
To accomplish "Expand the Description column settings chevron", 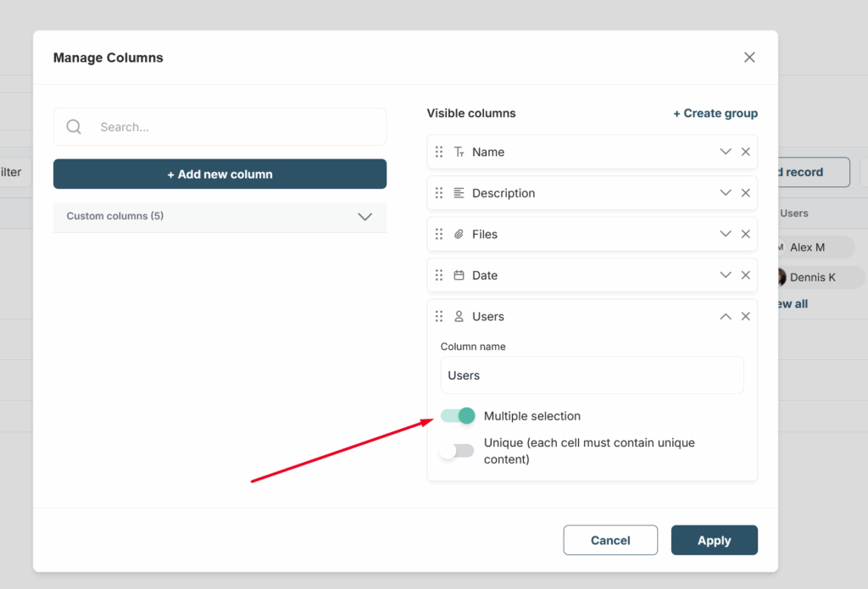I will [x=726, y=193].
